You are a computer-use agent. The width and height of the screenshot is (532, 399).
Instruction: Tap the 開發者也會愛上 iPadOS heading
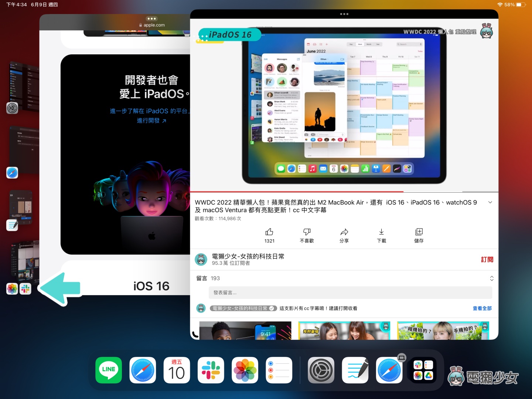(x=154, y=87)
